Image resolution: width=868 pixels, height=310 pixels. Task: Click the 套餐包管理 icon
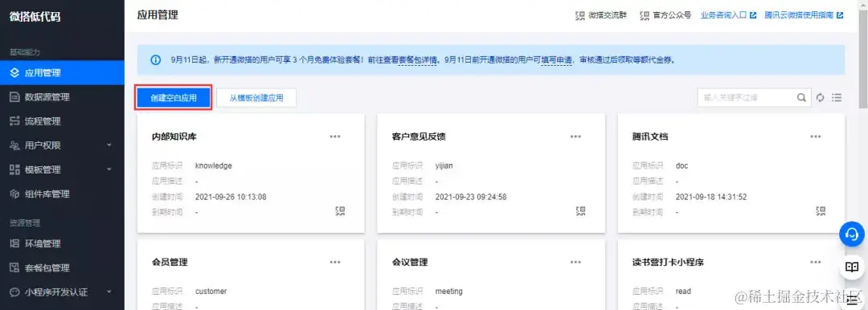point(15,268)
